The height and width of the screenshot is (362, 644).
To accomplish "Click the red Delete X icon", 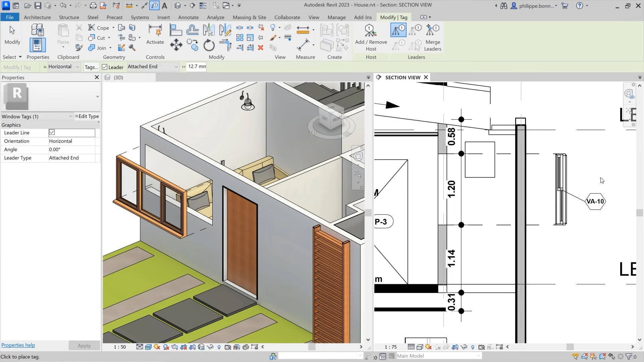I will pyautogui.click(x=261, y=48).
